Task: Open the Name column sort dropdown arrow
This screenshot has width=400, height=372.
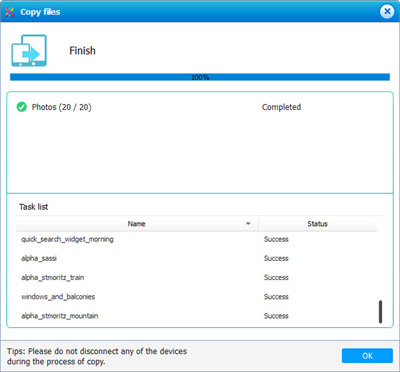Action: [x=248, y=224]
